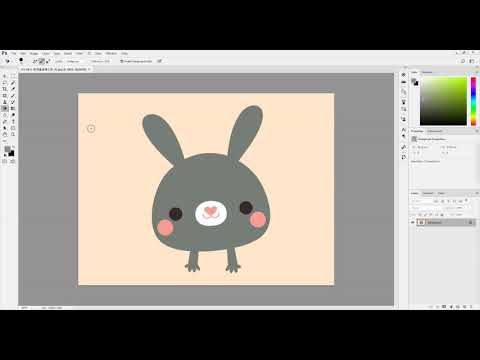The width and height of the screenshot is (480, 360).
Task: Choose Sampling Background Swatch option
Action: [x=48, y=61]
